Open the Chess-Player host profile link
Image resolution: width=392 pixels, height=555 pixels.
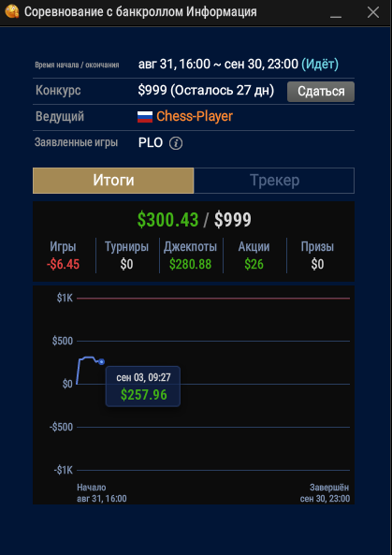coord(195,116)
